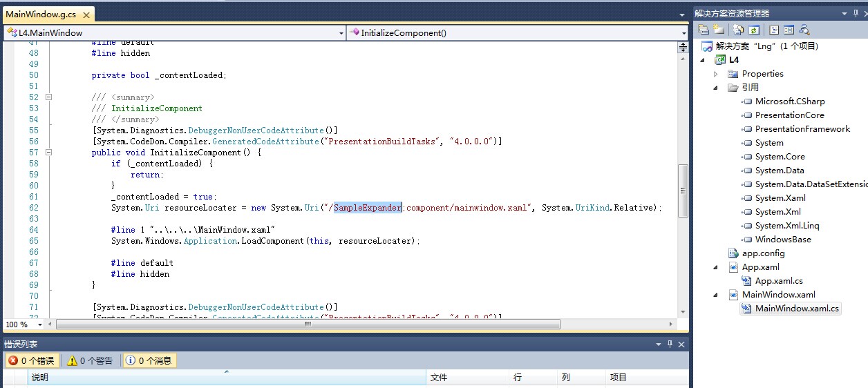Click the Properties folder icon in tree
868x388 pixels.
733,74
